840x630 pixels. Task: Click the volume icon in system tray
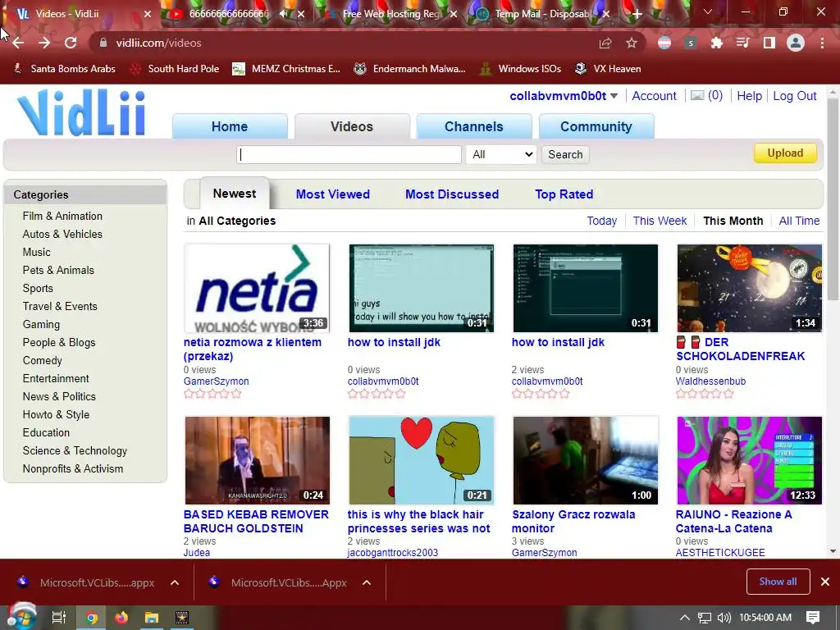[724, 618]
